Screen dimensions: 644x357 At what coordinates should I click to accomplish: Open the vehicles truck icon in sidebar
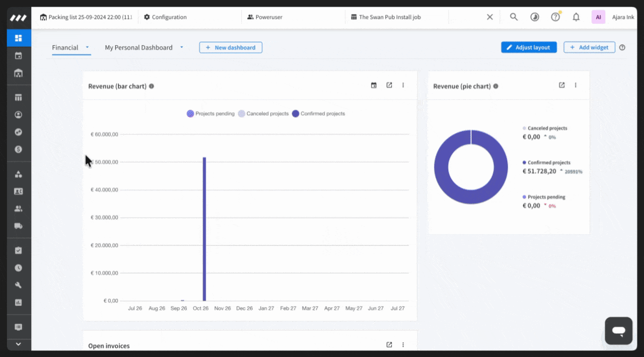pyautogui.click(x=18, y=226)
